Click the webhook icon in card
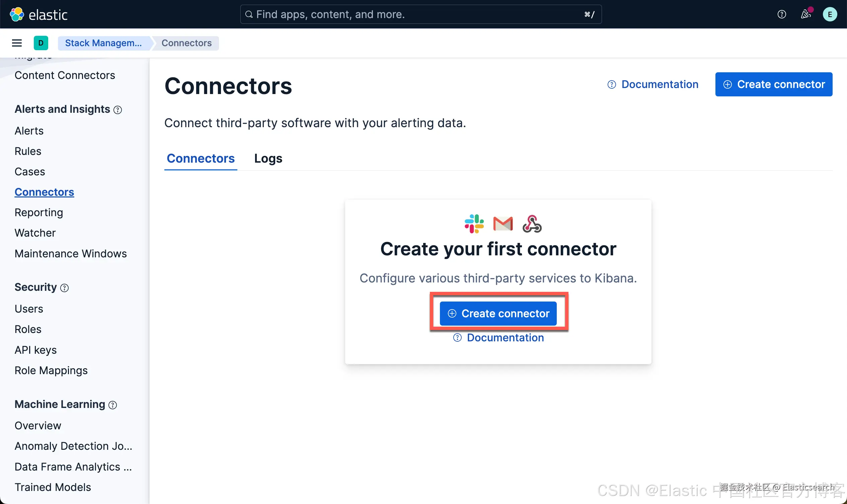 (x=532, y=224)
